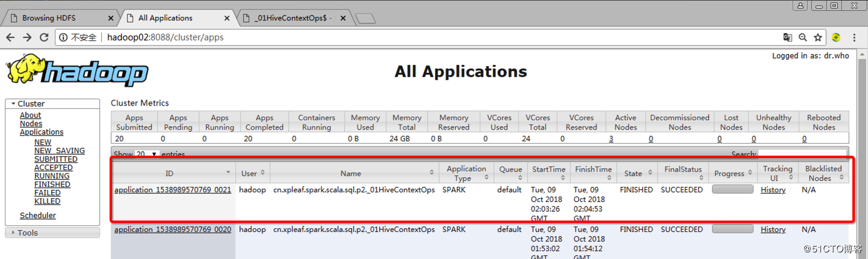Open application_1538989570769_0020 details
Viewport: 868px width, 259px height.
coord(173,230)
